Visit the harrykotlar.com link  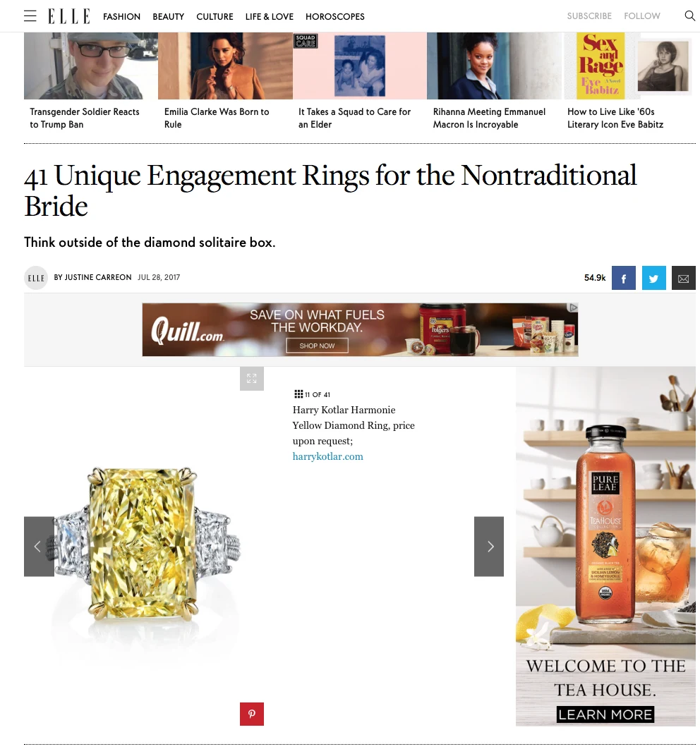coord(327,456)
